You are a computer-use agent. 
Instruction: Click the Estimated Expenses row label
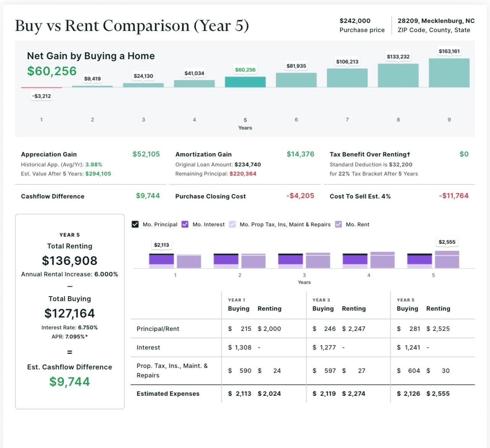point(168,394)
